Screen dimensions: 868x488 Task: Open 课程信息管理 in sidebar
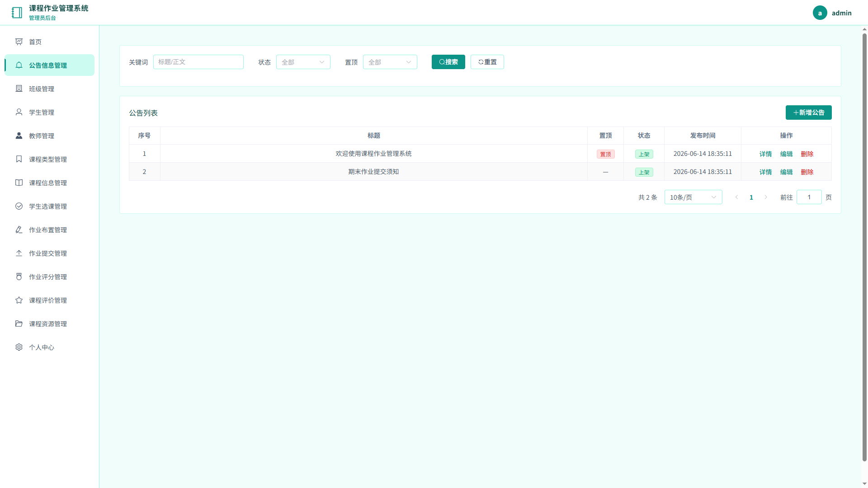point(50,183)
